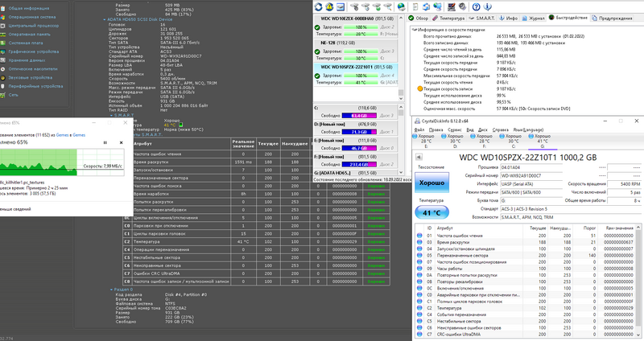Screen dimensions: 644x341
Task: Click D: free space bar 71,3 GB
Action: pos(359,132)
